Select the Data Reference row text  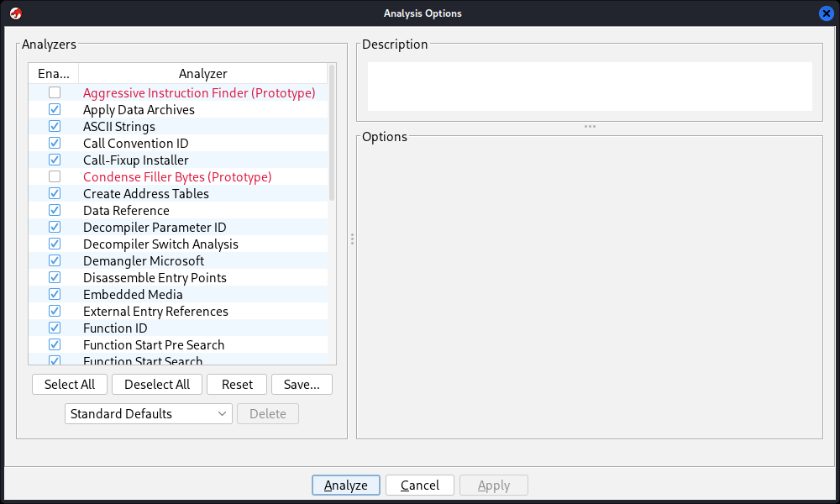point(126,211)
